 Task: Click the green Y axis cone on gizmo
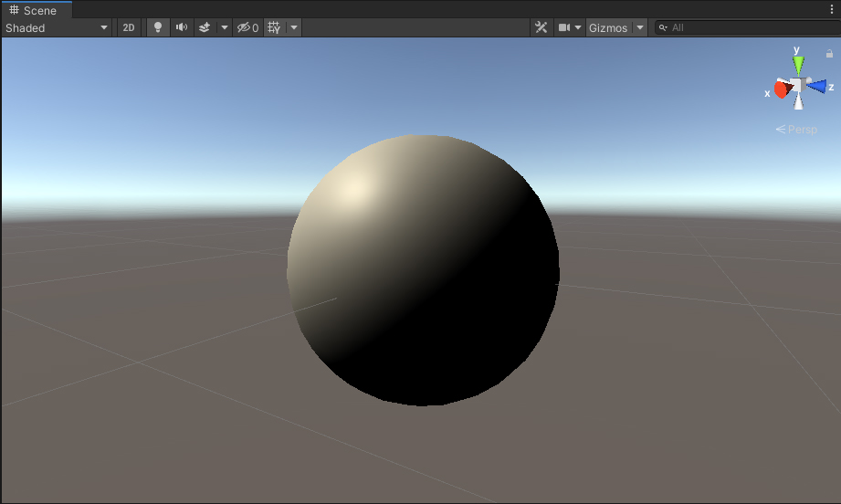point(798,64)
